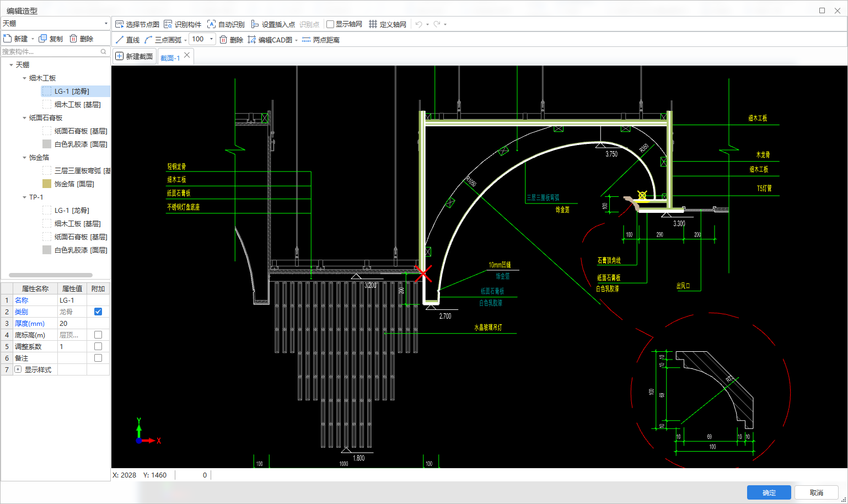The image size is (848, 504).
Task: Select the 两点距离 measure tool
Action: coord(321,40)
